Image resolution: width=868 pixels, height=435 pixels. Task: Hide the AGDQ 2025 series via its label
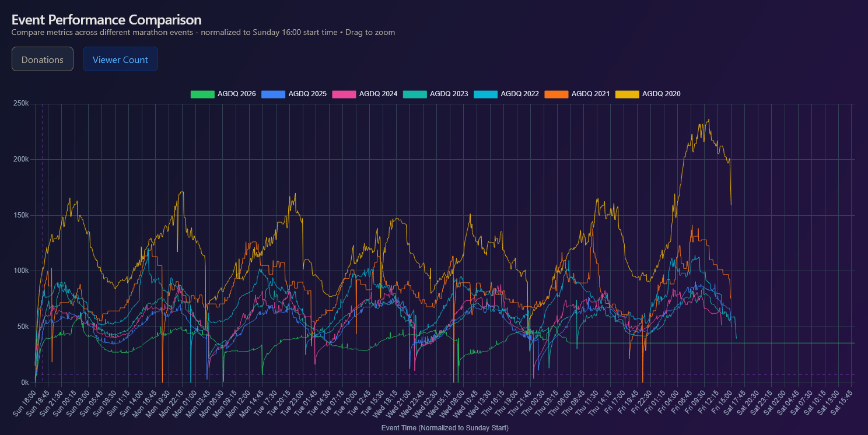coord(307,94)
